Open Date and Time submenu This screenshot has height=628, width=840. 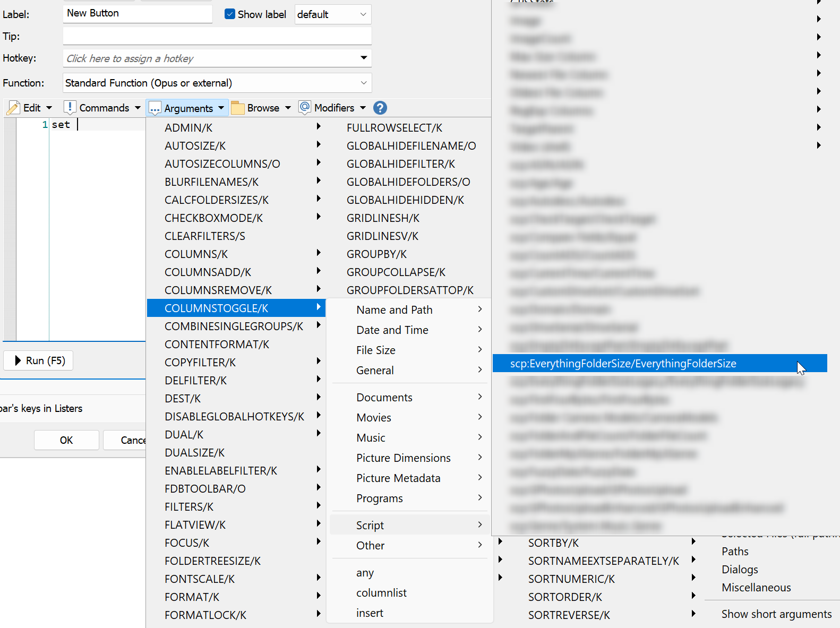click(x=409, y=330)
